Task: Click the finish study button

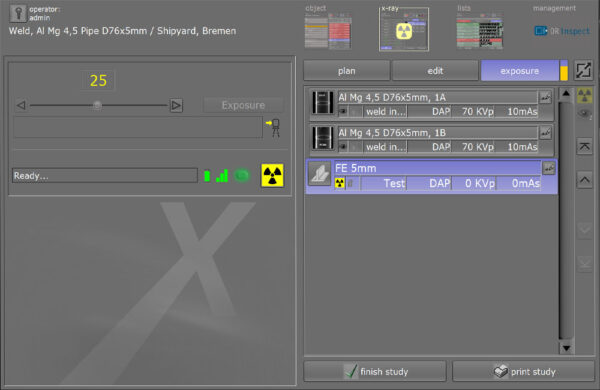Action: point(375,371)
